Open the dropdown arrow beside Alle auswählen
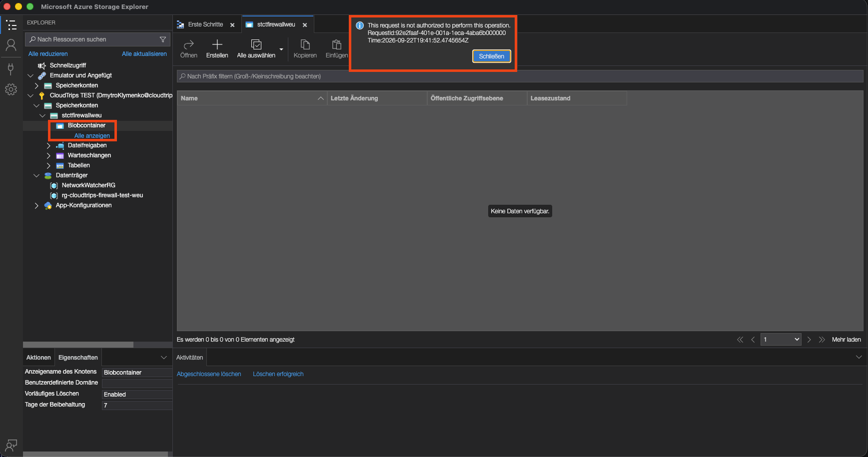The height and width of the screenshot is (457, 868). pos(281,49)
